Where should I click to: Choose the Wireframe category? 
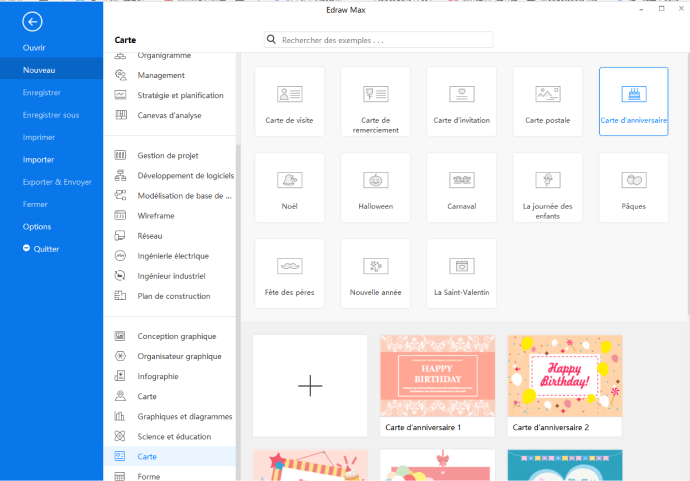click(158, 215)
